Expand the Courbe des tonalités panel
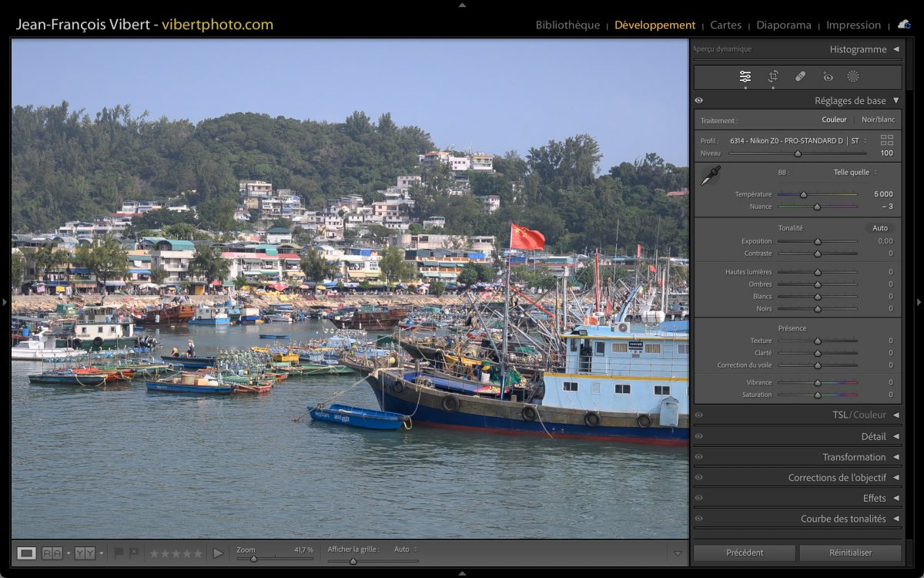Viewport: 924px width, 578px height. click(843, 519)
